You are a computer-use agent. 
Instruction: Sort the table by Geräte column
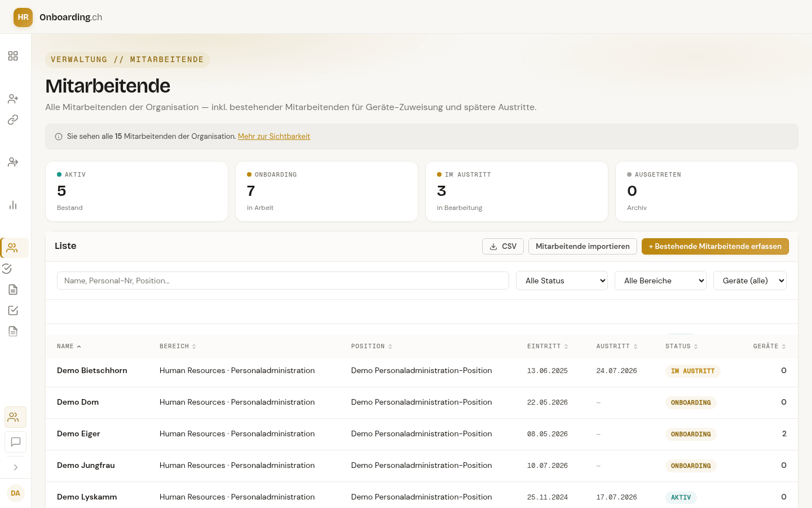(x=770, y=347)
